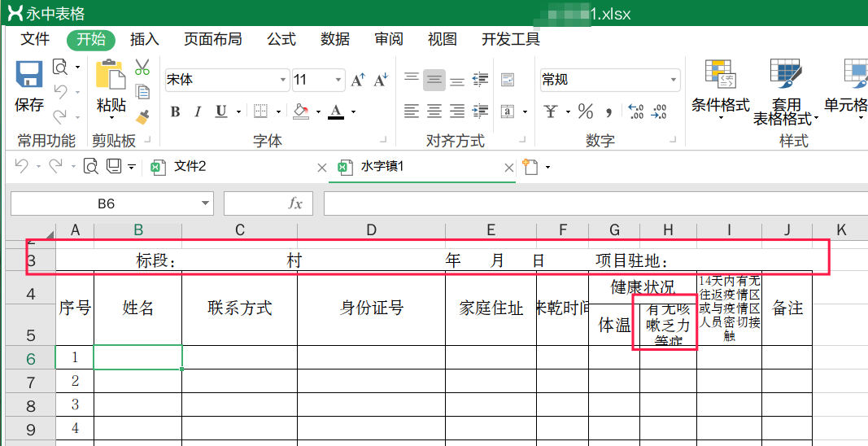Click the scissors cut icon

(142, 67)
